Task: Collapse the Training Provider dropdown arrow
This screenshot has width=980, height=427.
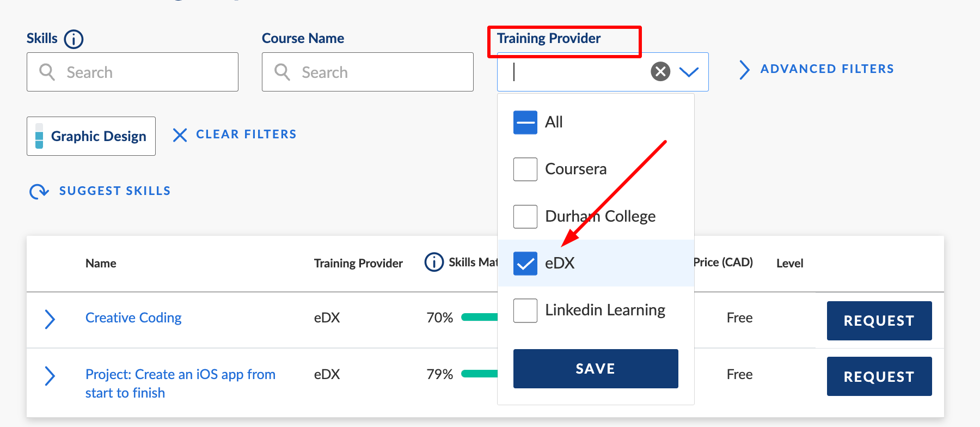Action: 689,71
